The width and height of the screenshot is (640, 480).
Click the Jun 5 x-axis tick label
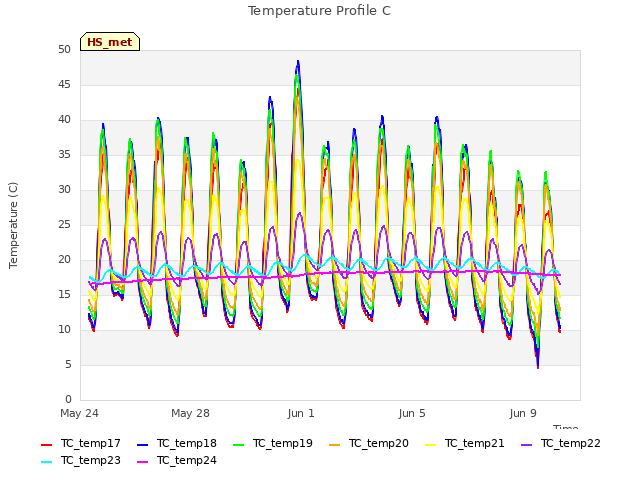(x=412, y=413)
